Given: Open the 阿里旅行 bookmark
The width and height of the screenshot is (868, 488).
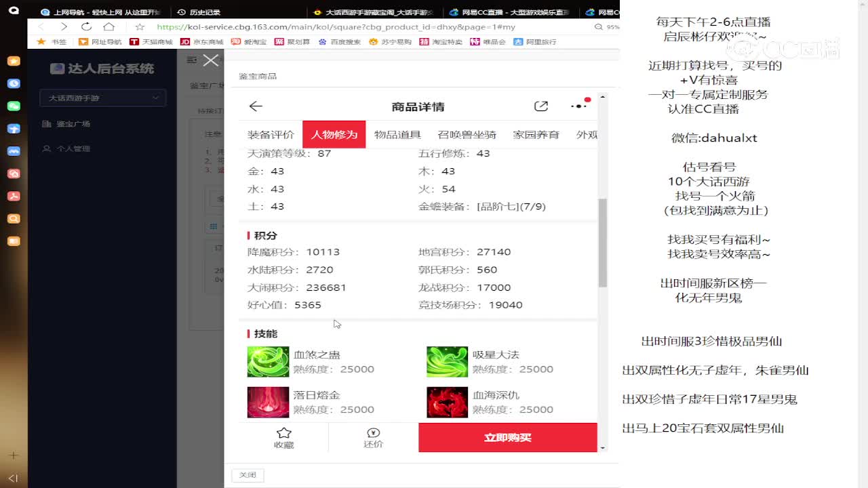Looking at the screenshot, I should pyautogui.click(x=535, y=41).
